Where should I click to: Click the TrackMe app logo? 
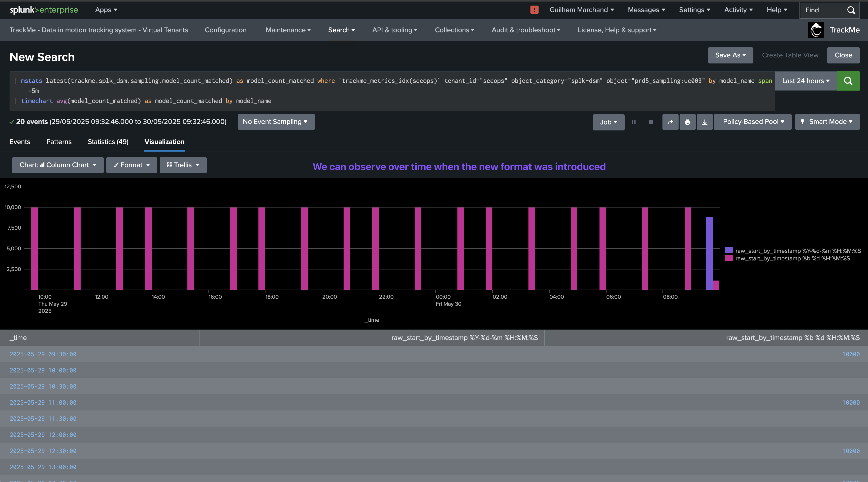816,30
